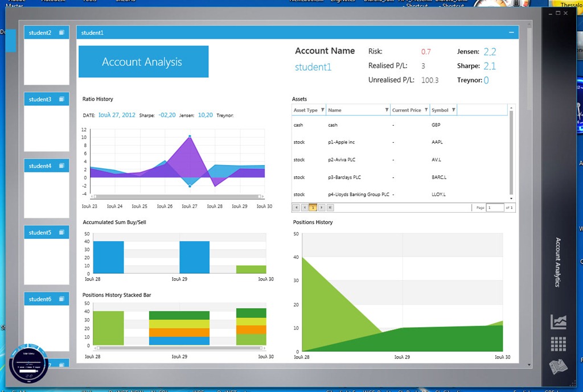The height and width of the screenshot is (392, 583).
Task: Click the circular Main Menu dial widget
Action: 28,364
